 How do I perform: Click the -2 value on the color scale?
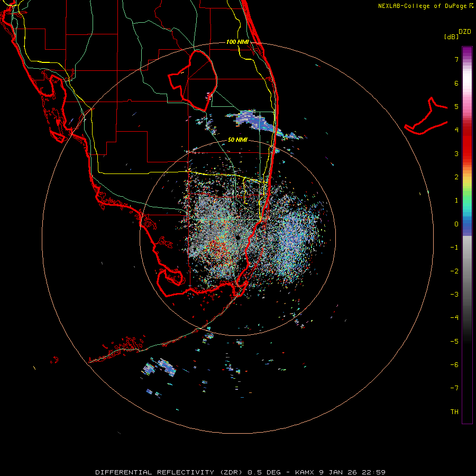click(x=454, y=271)
